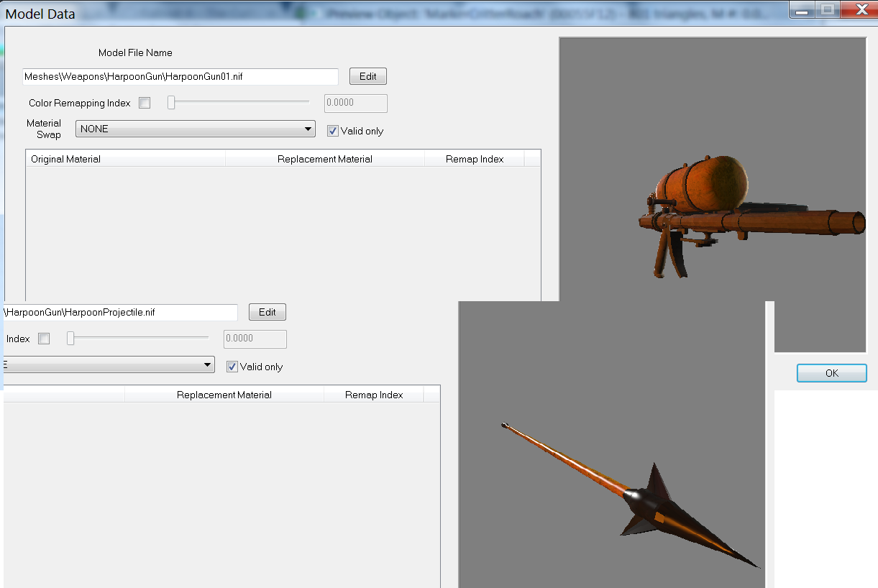Click the HarpoonGun01.nif file name field
The width and height of the screenshot is (878, 588).
coord(180,76)
